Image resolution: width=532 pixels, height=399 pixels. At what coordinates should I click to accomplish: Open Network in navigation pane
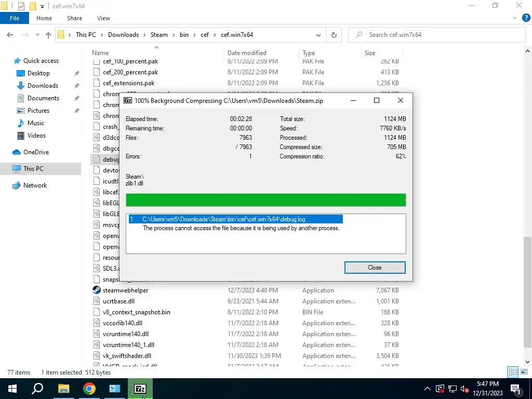[x=35, y=185]
